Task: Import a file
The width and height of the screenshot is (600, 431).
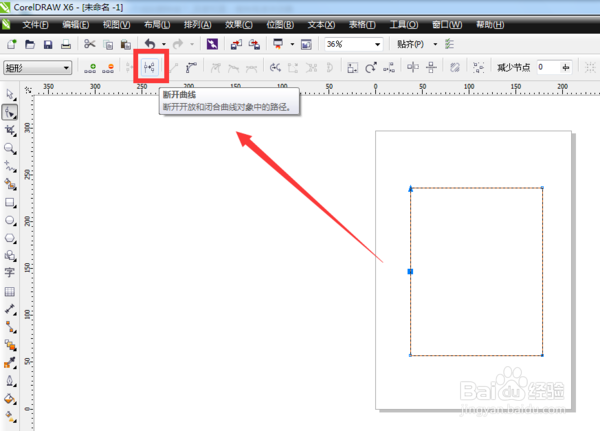Action: pos(236,44)
